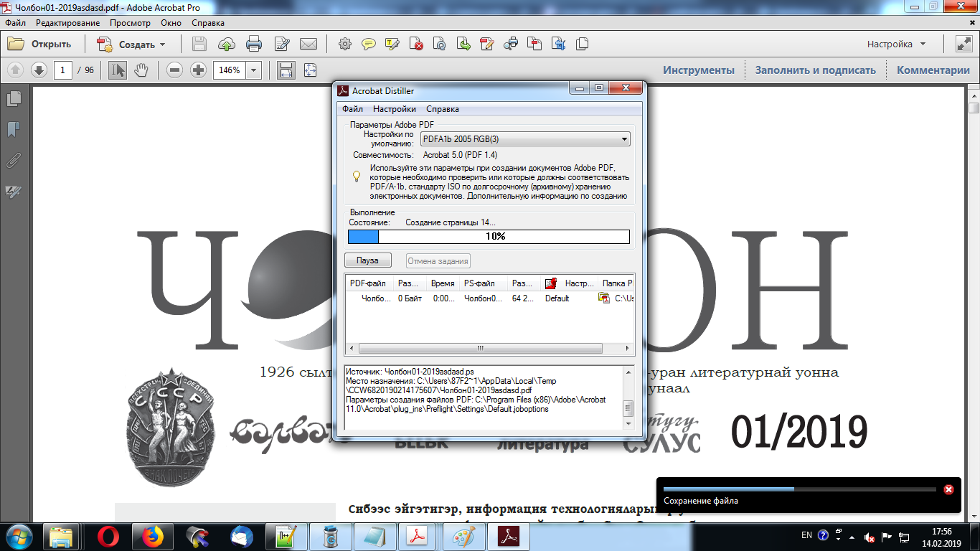Screen dimensions: 980x551
Task: Click the delete page icon with red X
Action: [416, 44]
